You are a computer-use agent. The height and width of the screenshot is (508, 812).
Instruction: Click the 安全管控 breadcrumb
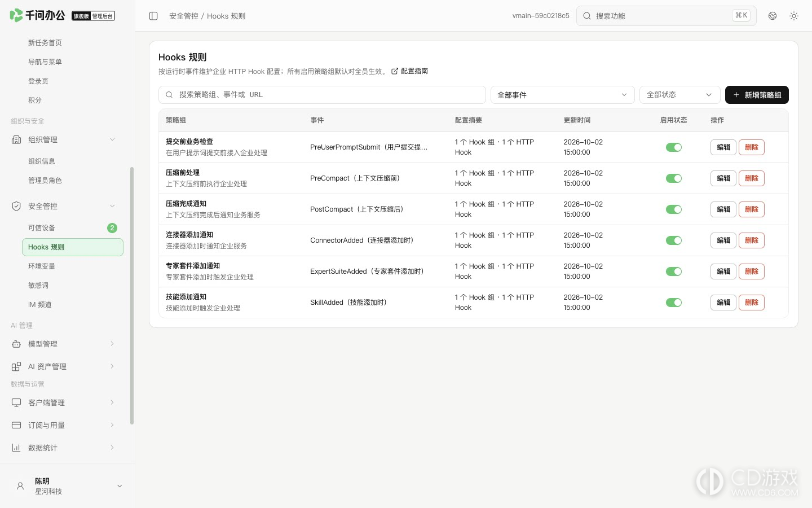click(184, 16)
